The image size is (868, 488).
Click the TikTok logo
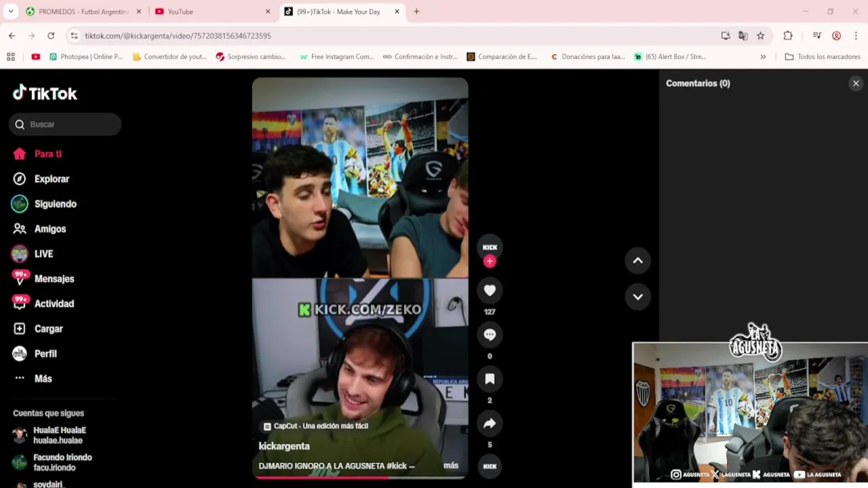point(45,94)
